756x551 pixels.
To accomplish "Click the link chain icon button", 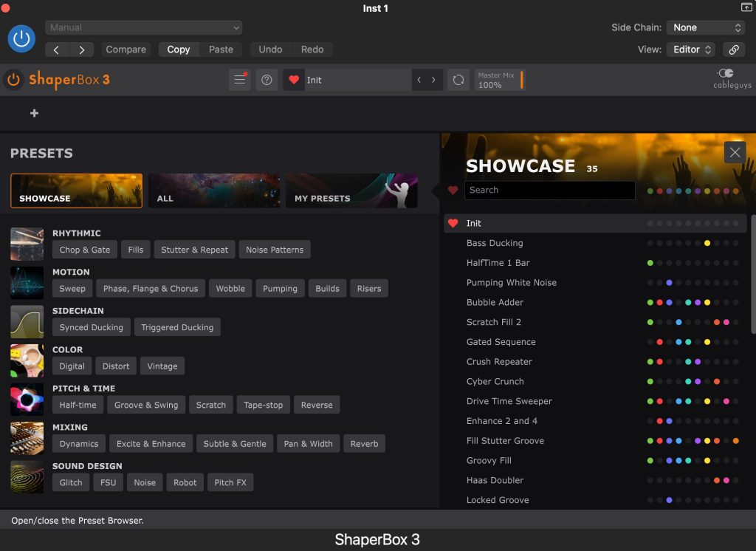I will tap(734, 49).
